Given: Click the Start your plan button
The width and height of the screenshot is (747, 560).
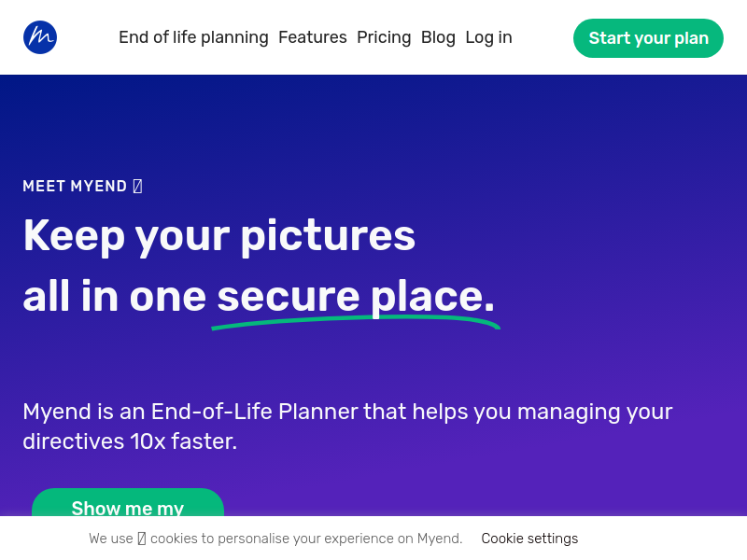Looking at the screenshot, I should (x=648, y=38).
